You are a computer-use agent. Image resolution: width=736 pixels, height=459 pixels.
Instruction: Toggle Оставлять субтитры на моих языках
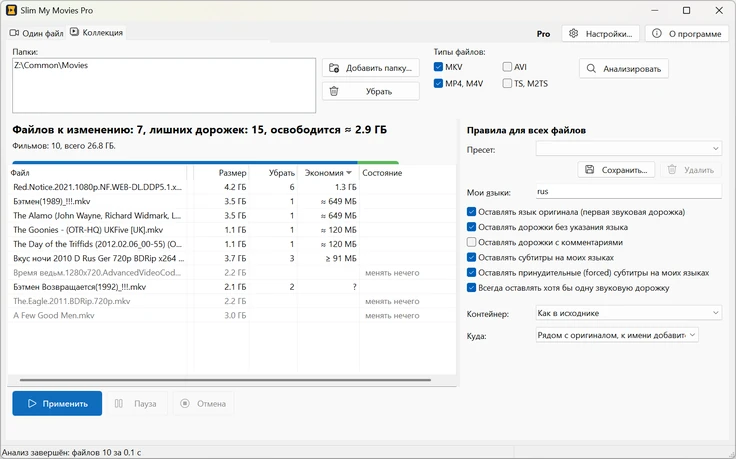(x=471, y=257)
